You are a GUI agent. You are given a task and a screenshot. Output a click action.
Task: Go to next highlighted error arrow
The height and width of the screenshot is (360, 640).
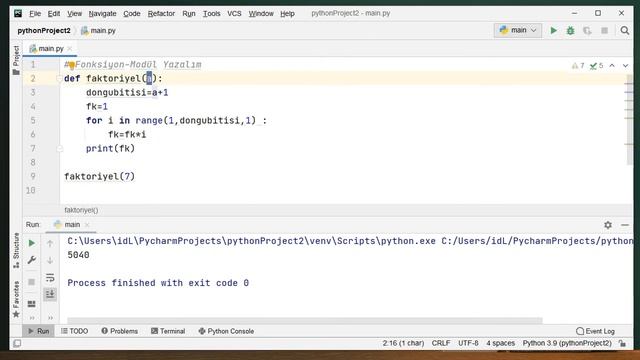tap(625, 66)
